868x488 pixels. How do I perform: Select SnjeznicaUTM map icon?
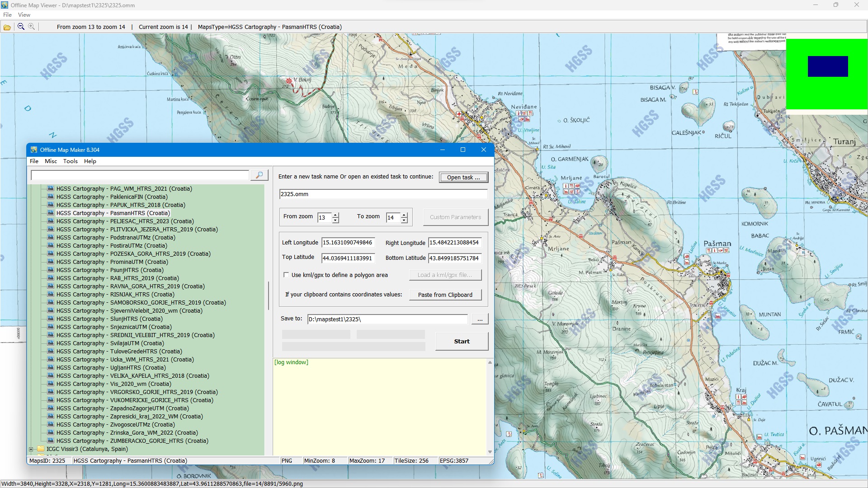point(51,327)
